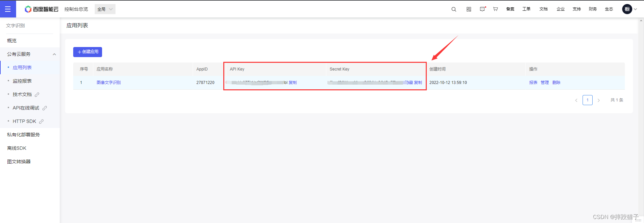Click the 创建时间 column header
This screenshot has height=223, width=644.
click(438, 69)
